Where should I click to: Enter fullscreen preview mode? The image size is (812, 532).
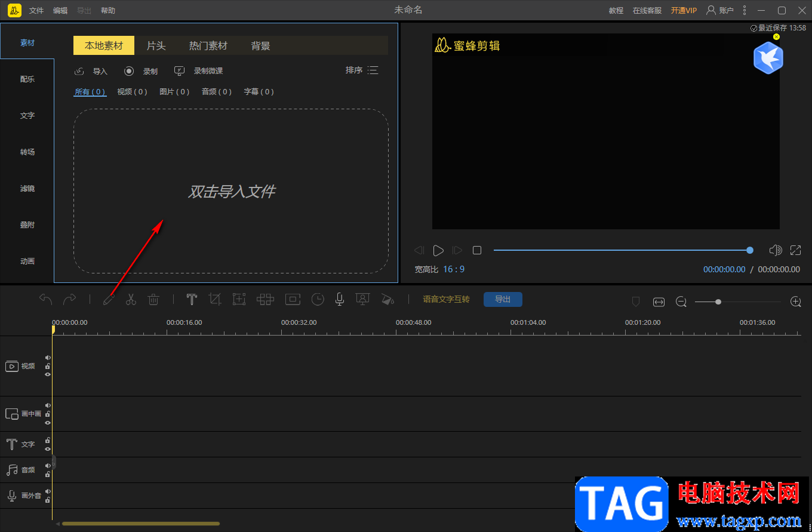[796, 250]
